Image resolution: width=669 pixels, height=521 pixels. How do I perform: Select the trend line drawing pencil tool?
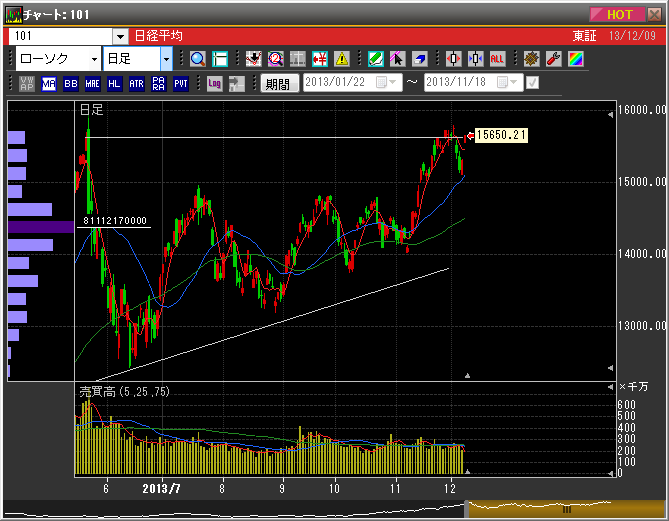click(376, 59)
